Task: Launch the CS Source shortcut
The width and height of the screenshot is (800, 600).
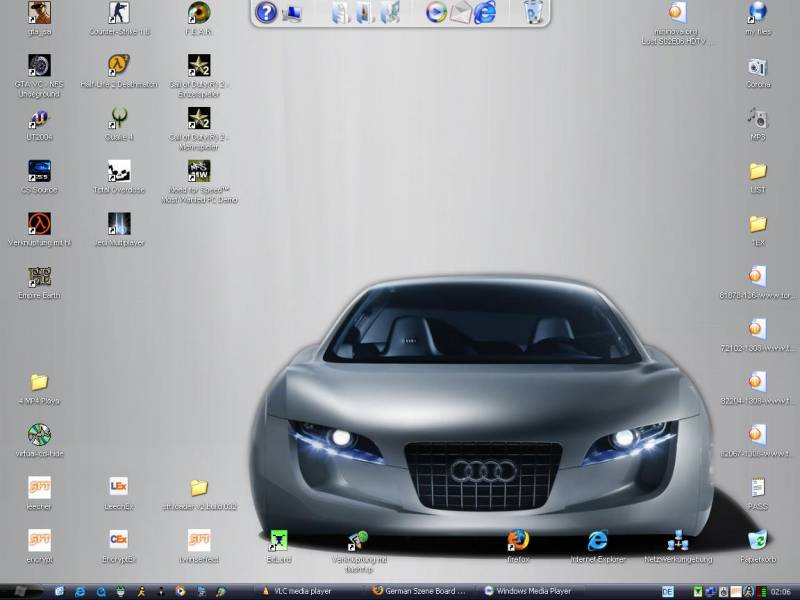Action: 39,171
